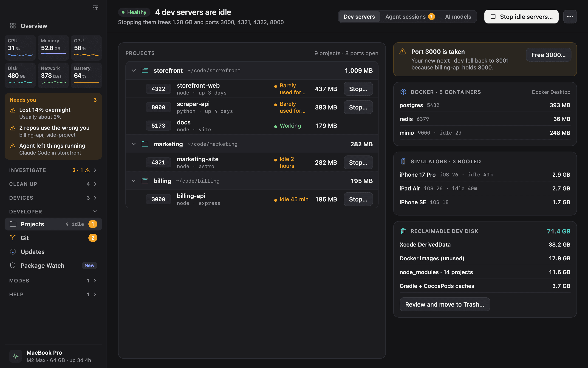Viewport: 588px width, 368px height.
Task: Click the Overview grid icon
Action: (13, 26)
